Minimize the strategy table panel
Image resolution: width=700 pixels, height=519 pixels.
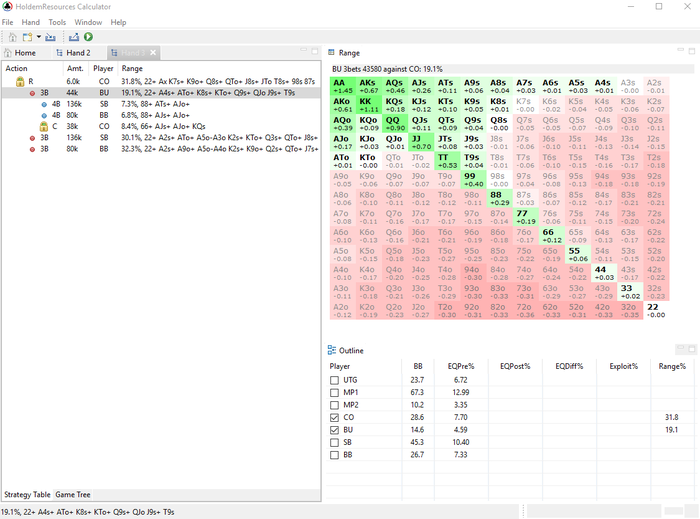click(304, 51)
